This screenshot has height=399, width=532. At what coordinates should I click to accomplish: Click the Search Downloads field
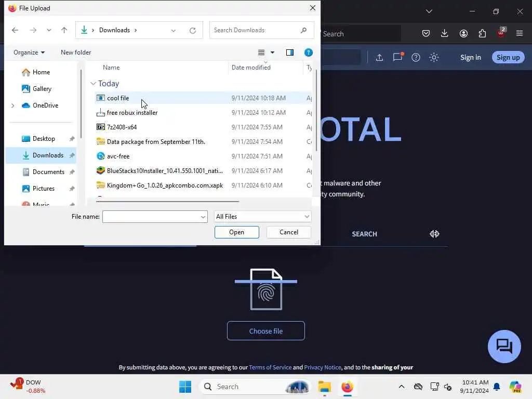tap(261, 30)
